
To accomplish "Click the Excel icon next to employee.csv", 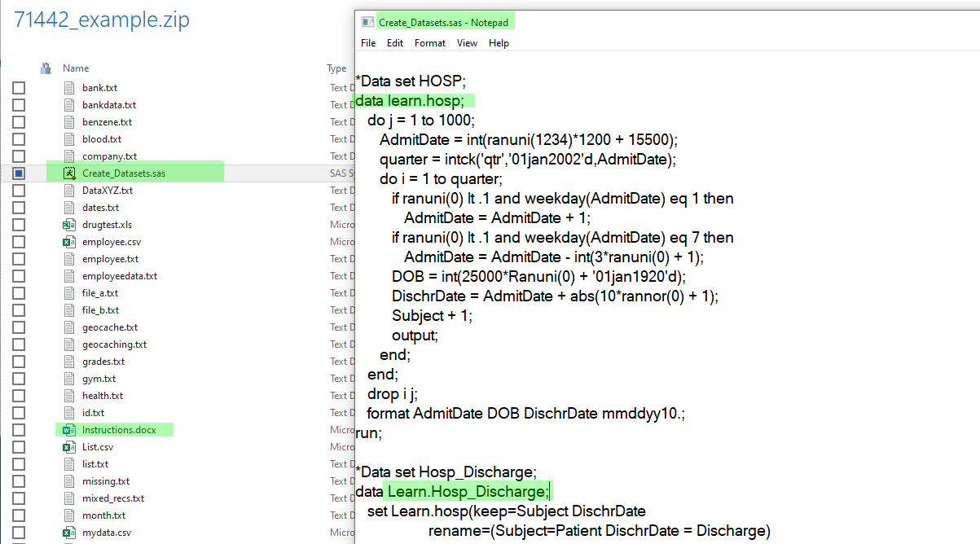I will click(71, 241).
